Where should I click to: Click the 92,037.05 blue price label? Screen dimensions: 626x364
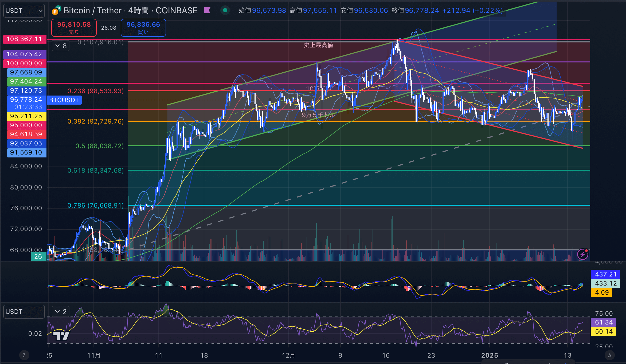(x=26, y=143)
